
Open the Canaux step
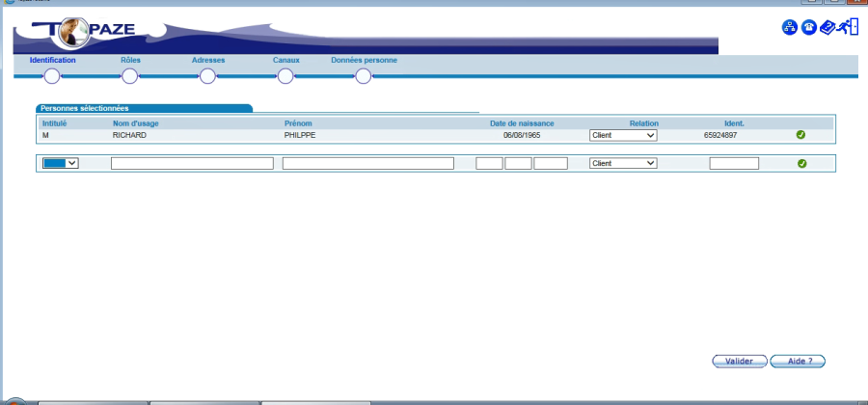[x=285, y=76]
